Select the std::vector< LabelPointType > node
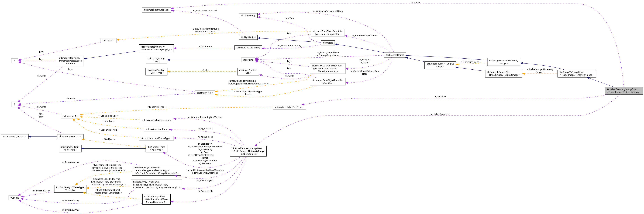The image size is (644, 214). (x=156, y=120)
